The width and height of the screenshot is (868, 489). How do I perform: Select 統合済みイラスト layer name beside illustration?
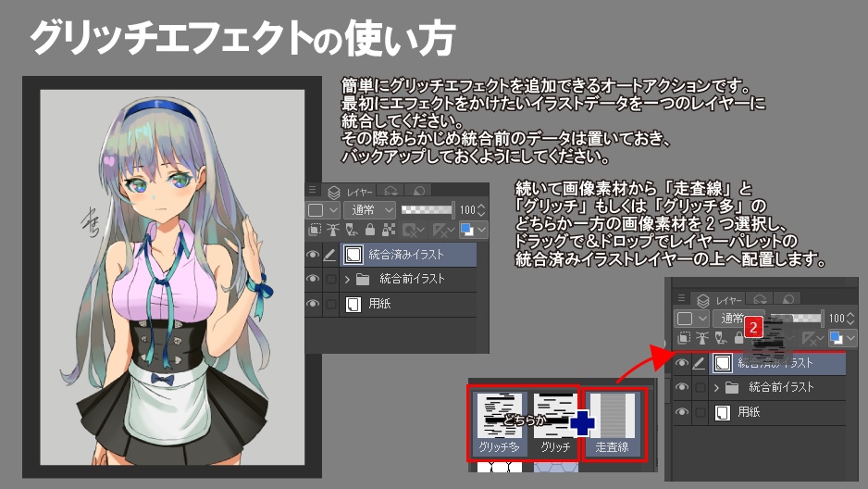click(406, 255)
